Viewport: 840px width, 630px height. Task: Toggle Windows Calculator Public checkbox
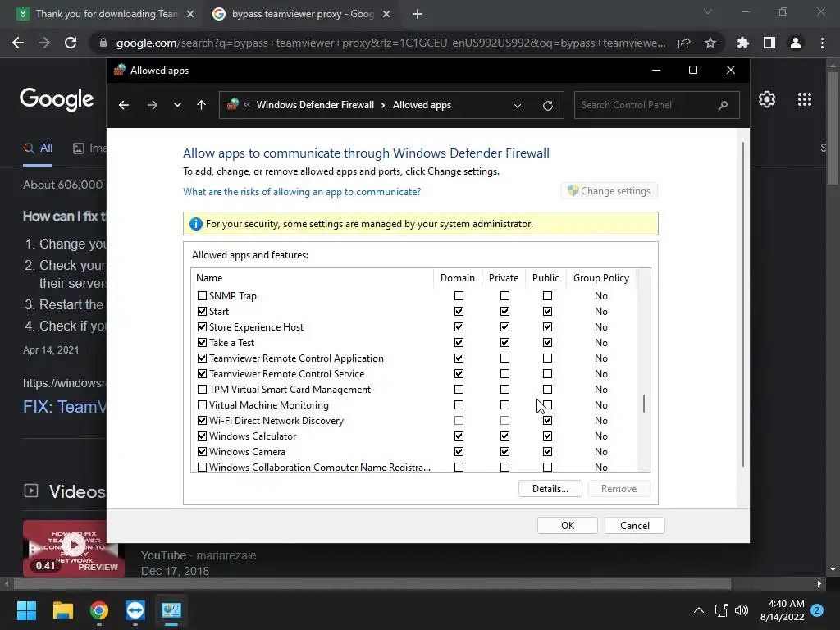click(x=547, y=436)
